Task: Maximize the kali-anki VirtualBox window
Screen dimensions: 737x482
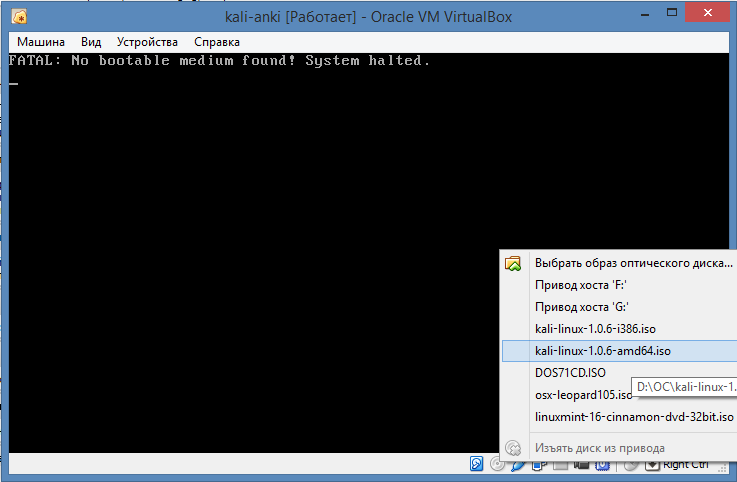Action: point(672,13)
